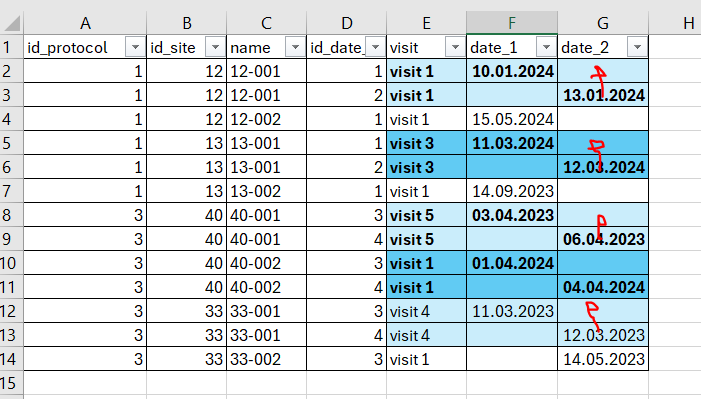The width and height of the screenshot is (701, 399).
Task: Click the date_1 header cell text
Action: click(x=494, y=47)
